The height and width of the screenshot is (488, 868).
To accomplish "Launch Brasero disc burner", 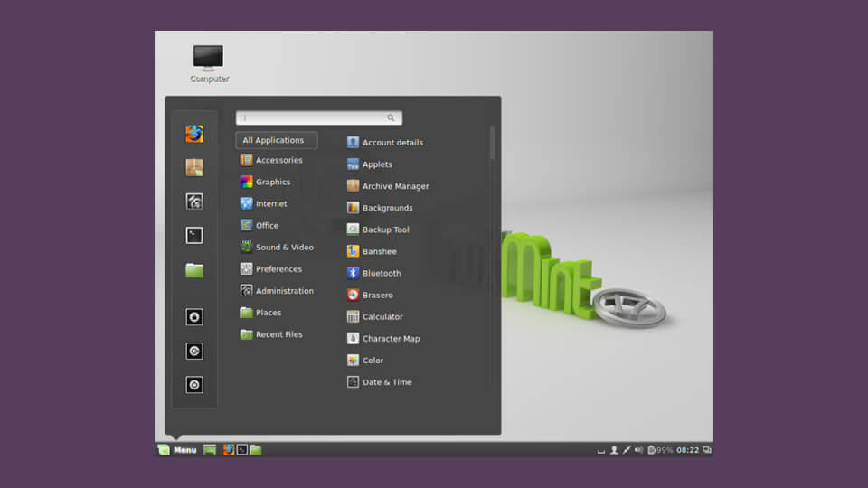I will point(370,295).
